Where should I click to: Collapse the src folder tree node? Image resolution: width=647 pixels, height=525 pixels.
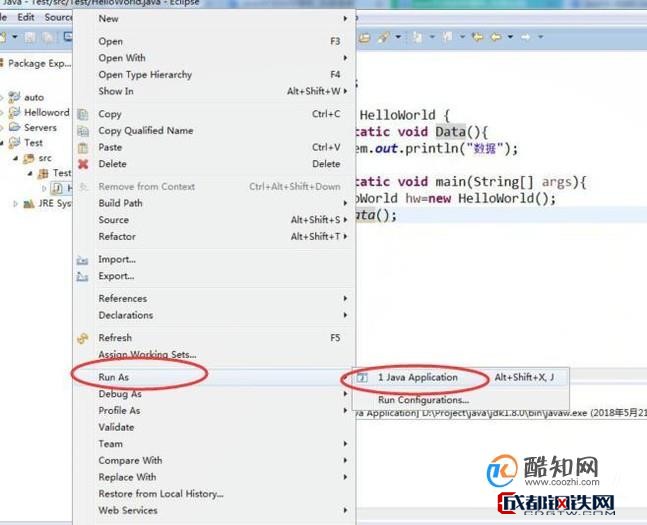tap(16, 158)
